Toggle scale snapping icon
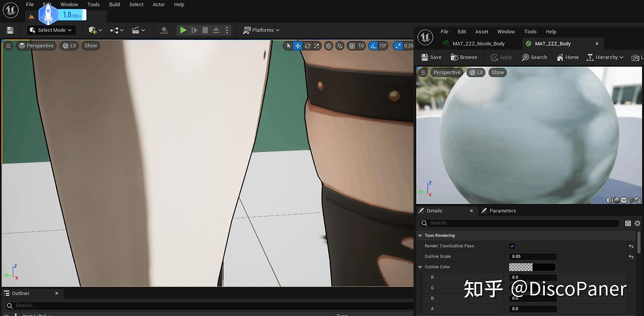Image resolution: width=644 pixels, height=316 pixels. (x=397, y=46)
